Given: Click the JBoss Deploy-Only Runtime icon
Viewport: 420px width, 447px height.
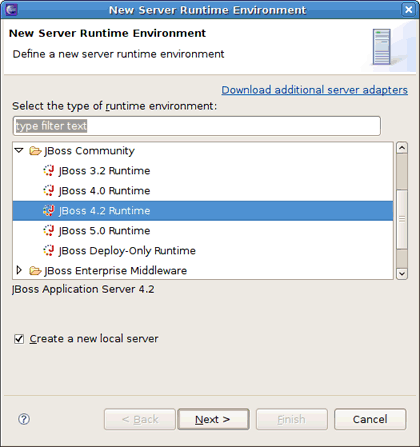Looking at the screenshot, I should pos(49,251).
